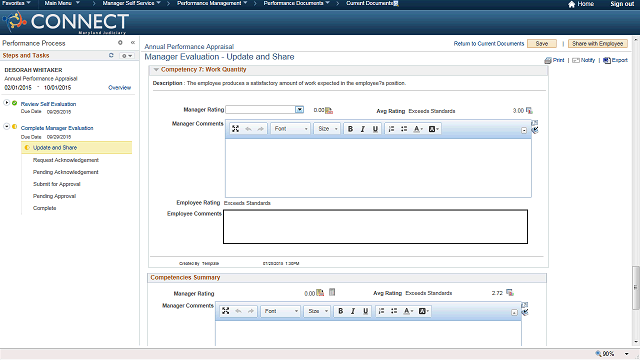Open Manager Self Service menu

[x=131, y=3]
